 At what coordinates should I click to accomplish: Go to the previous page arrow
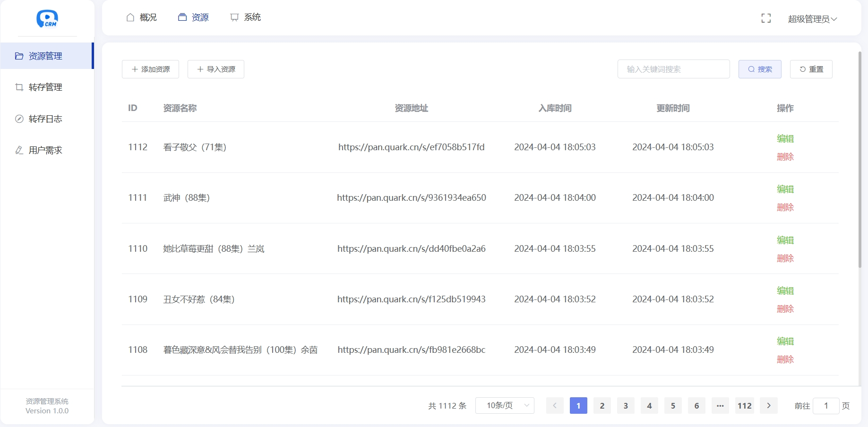(555, 405)
